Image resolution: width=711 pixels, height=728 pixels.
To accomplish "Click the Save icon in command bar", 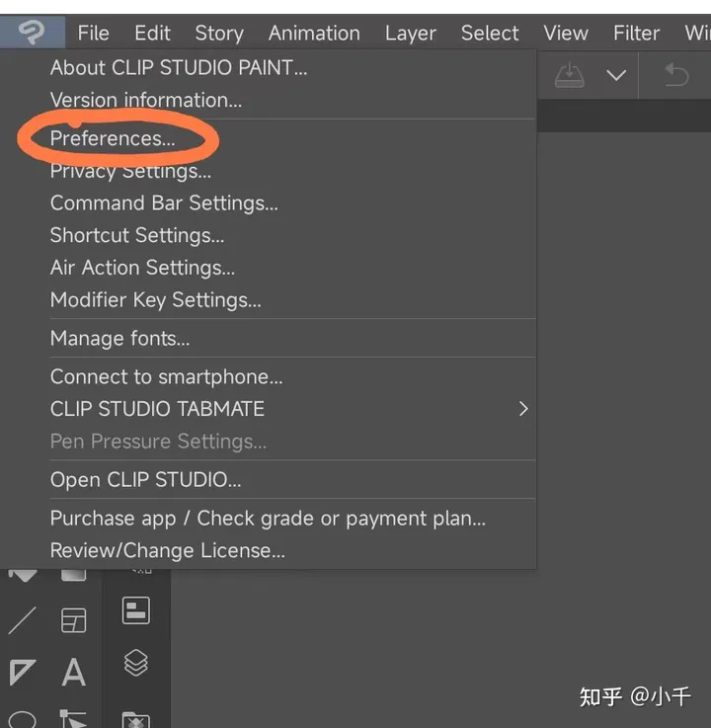I will coord(571,75).
